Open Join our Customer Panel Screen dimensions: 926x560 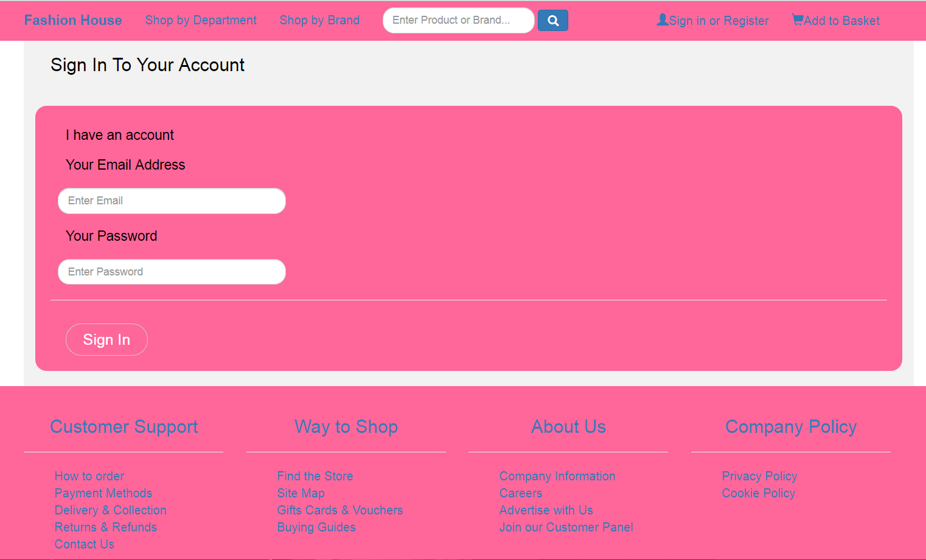point(566,527)
